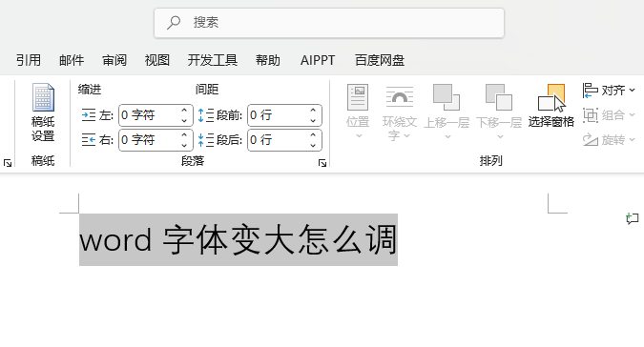Open the 稿纸设置 manuscript paper settings
Image resolution: width=644 pixels, height=347 pixels.
click(x=43, y=112)
